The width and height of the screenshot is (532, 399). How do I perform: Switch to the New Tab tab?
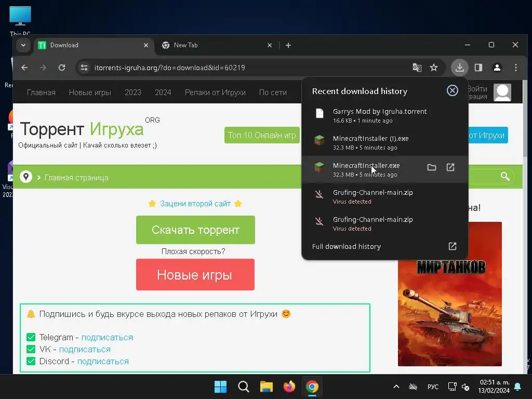pos(217,45)
